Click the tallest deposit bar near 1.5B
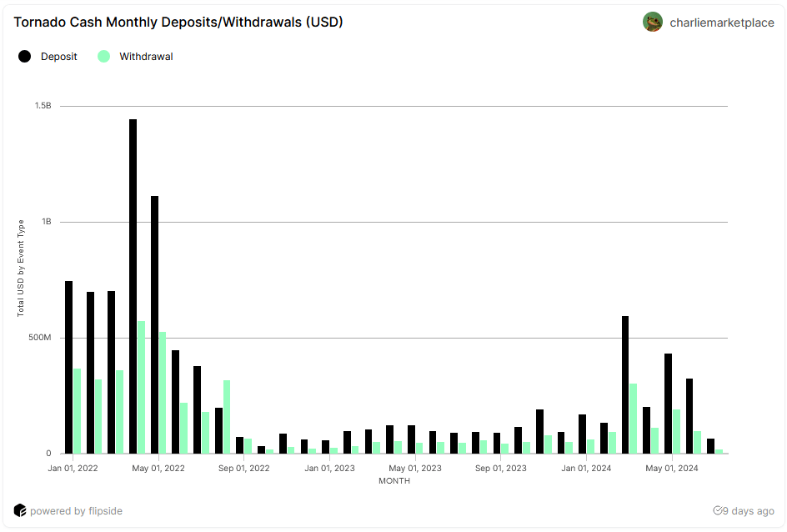The height and width of the screenshot is (532, 787). [133, 287]
